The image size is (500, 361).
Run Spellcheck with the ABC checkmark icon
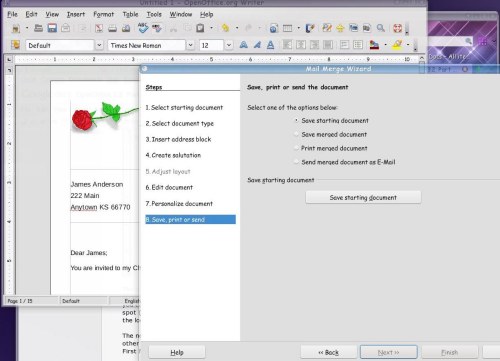(143, 28)
